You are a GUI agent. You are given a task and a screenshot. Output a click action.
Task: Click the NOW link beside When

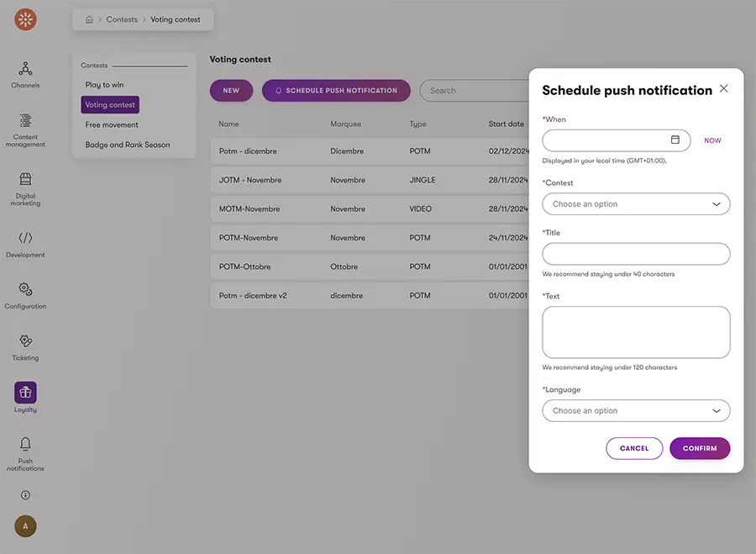712,140
